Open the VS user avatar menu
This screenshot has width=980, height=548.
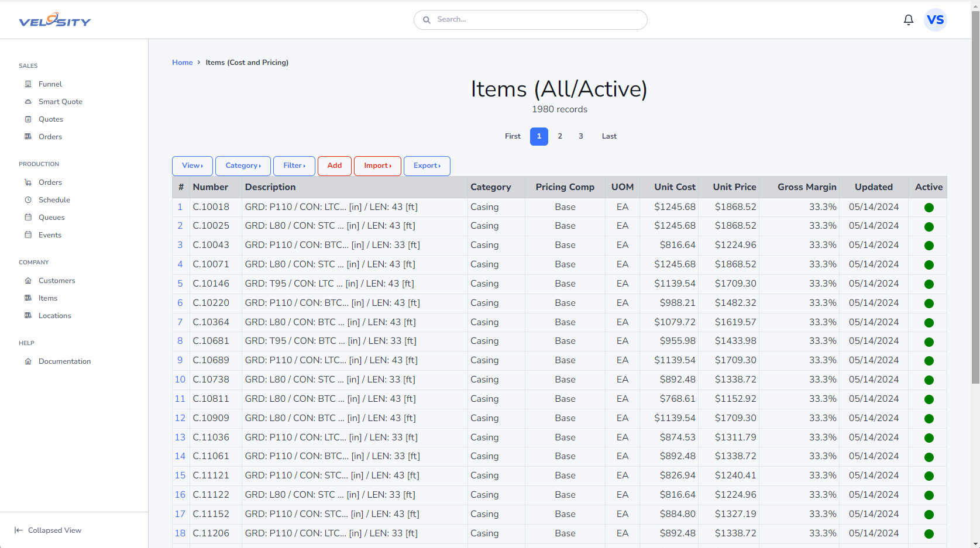tap(935, 20)
